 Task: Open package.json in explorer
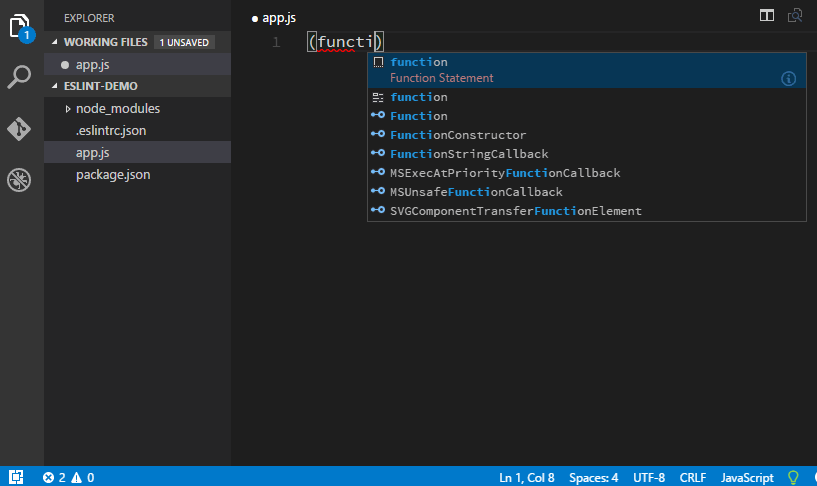pos(138,175)
